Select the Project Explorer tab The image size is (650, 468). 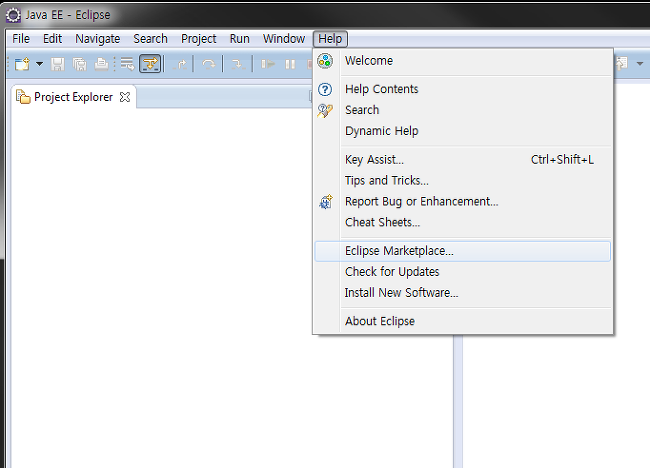[x=73, y=97]
